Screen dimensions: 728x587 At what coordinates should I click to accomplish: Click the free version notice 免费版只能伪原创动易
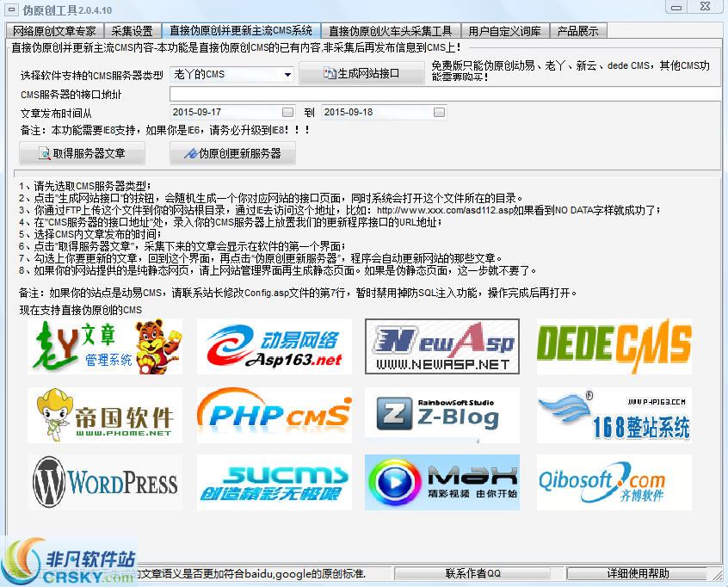[x=571, y=71]
